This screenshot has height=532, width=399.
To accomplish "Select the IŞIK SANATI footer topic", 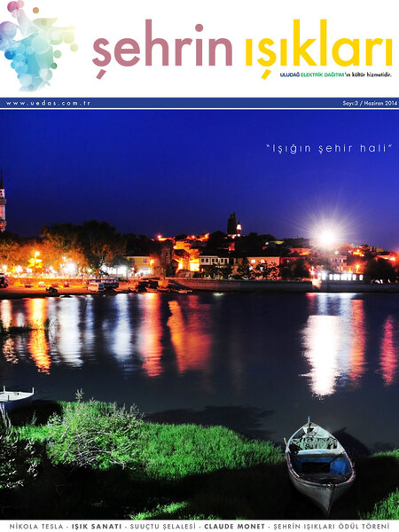I will (x=97, y=527).
